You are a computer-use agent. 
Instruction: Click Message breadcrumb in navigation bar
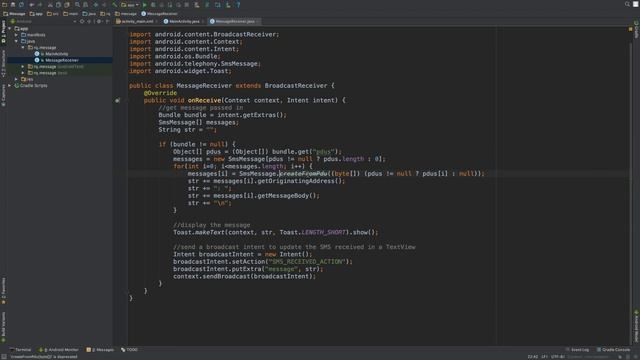(14, 13)
